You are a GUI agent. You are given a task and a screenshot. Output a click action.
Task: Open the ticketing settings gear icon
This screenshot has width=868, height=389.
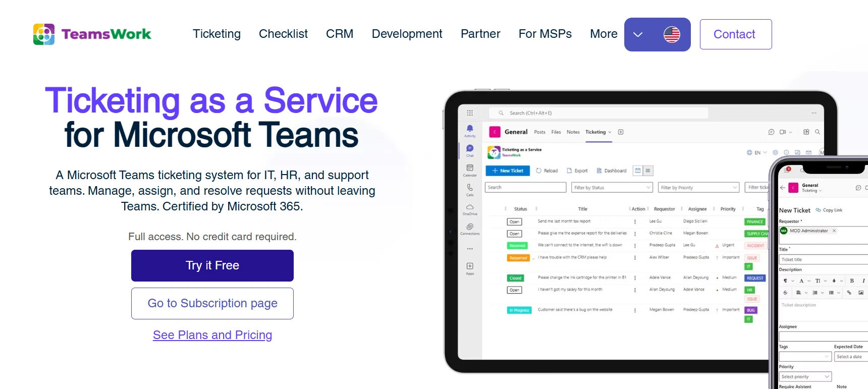coord(776,152)
